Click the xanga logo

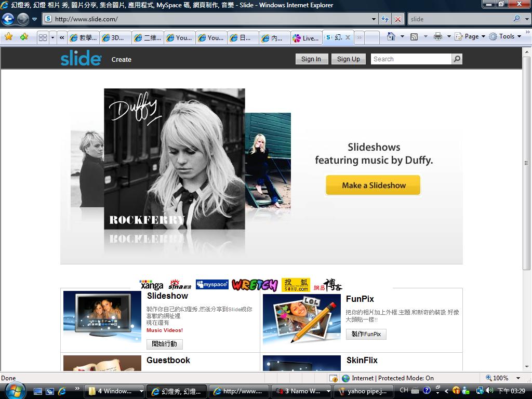pos(151,285)
